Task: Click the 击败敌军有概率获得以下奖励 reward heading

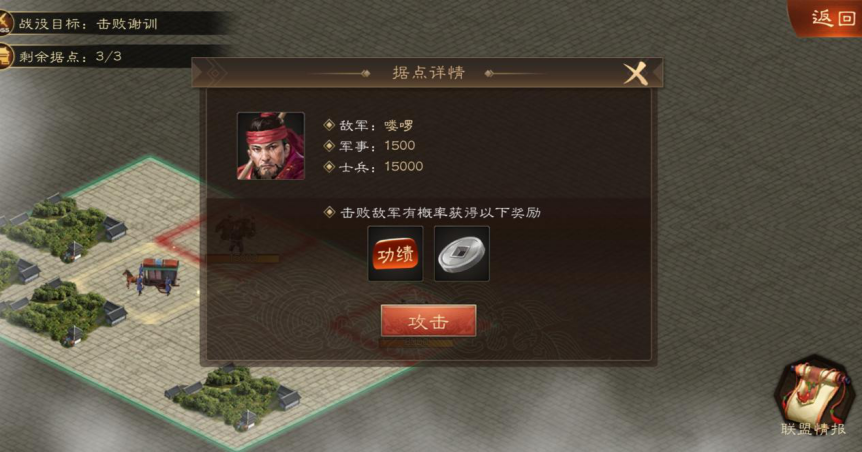Action: click(x=440, y=212)
